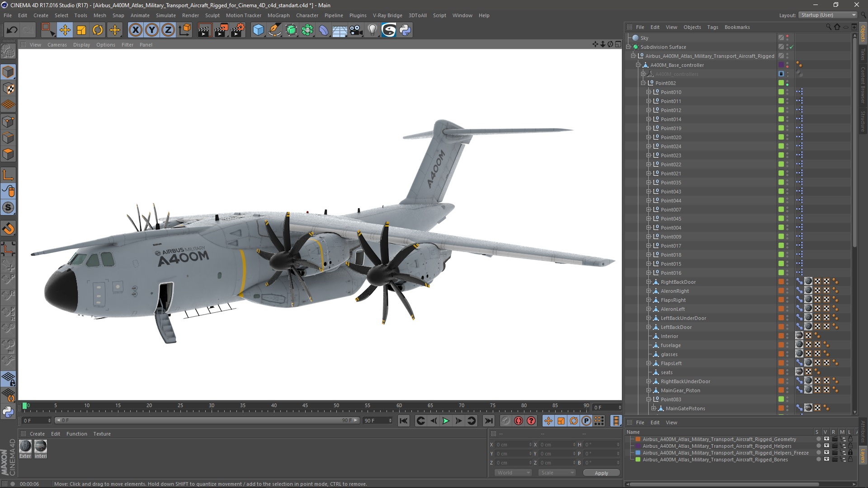Open the World coordinate dropdown
Screen dimensions: 868x488
[513, 473]
